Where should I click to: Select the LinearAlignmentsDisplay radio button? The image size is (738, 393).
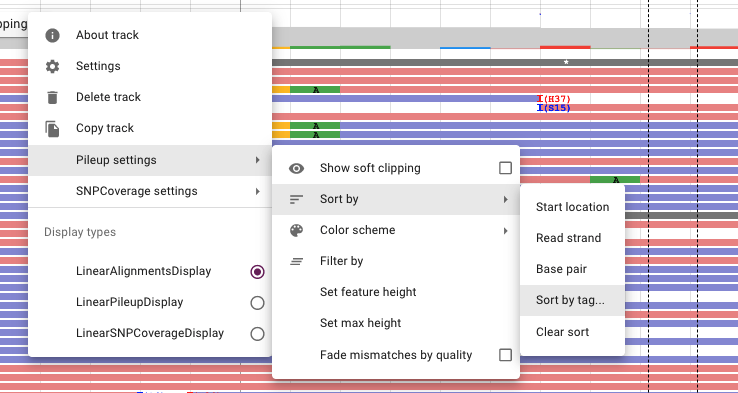tap(257, 272)
